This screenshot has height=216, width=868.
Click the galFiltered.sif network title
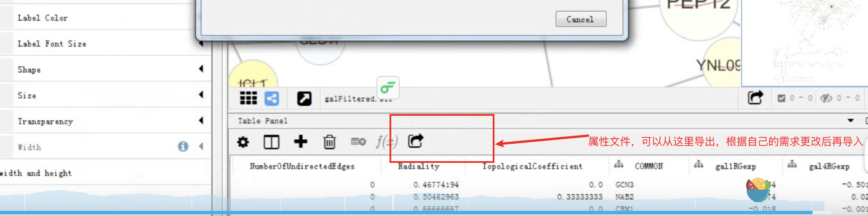[358, 99]
